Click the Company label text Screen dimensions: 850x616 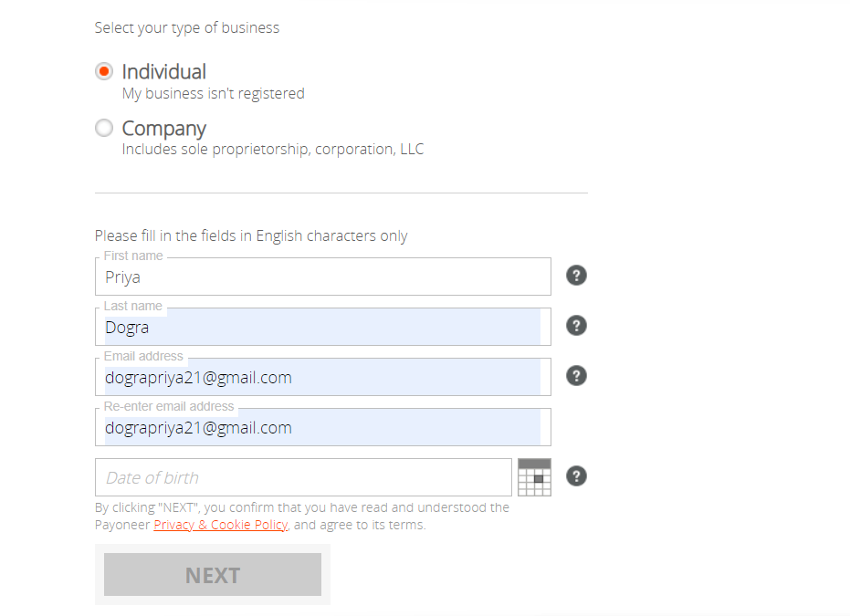(163, 129)
